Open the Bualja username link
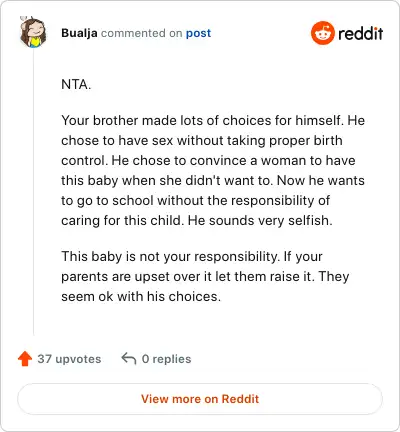Image resolution: width=400 pixels, height=432 pixels. coord(79,33)
